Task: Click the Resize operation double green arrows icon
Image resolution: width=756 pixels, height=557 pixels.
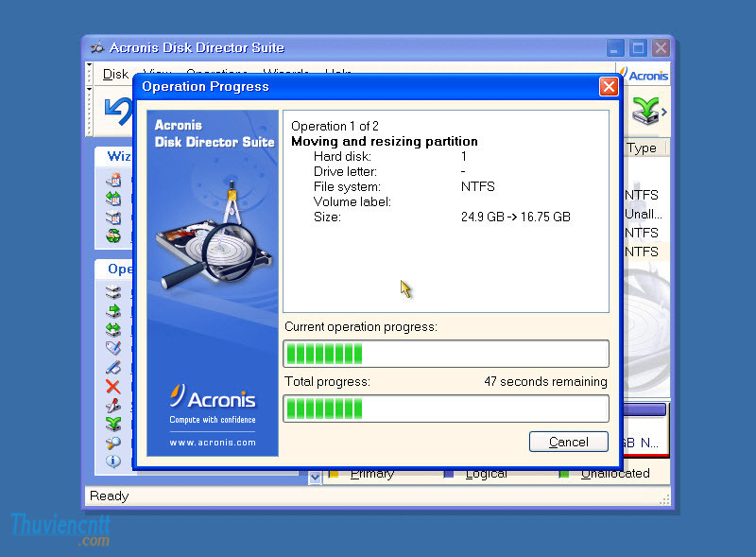Action: pos(113,329)
